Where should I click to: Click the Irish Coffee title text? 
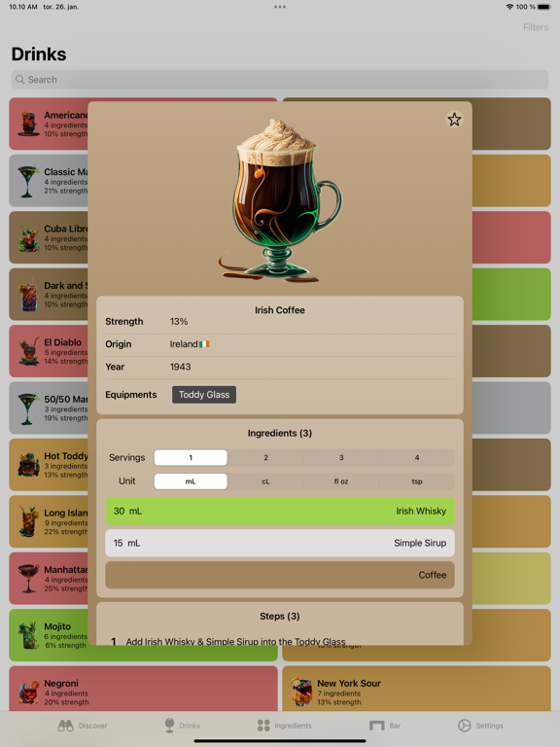(280, 310)
